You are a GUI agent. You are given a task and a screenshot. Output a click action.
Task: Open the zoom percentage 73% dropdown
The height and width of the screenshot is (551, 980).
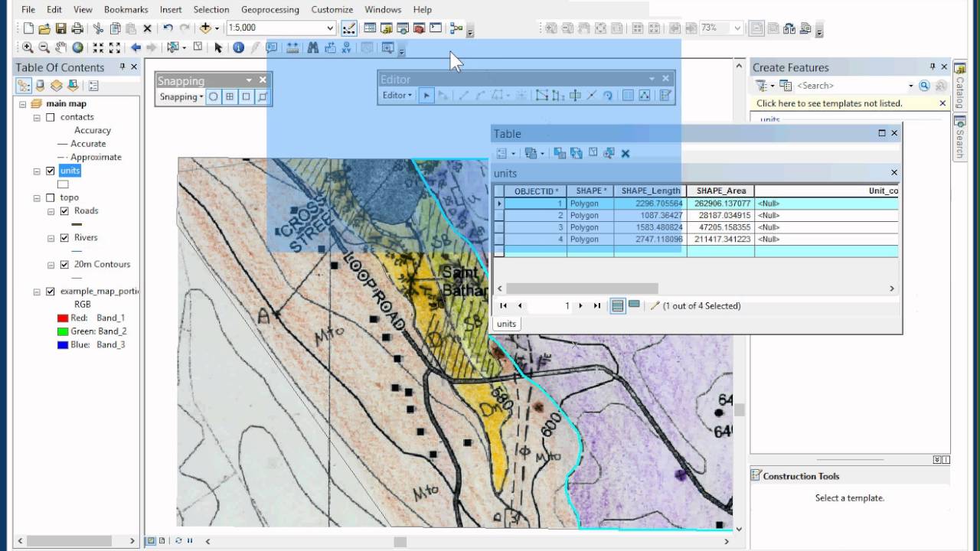point(737,28)
